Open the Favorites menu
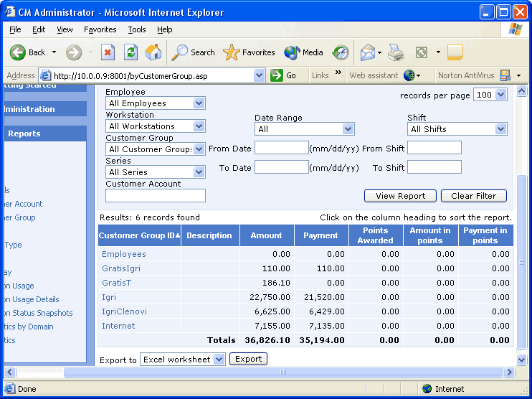The image size is (532, 399). click(x=100, y=29)
